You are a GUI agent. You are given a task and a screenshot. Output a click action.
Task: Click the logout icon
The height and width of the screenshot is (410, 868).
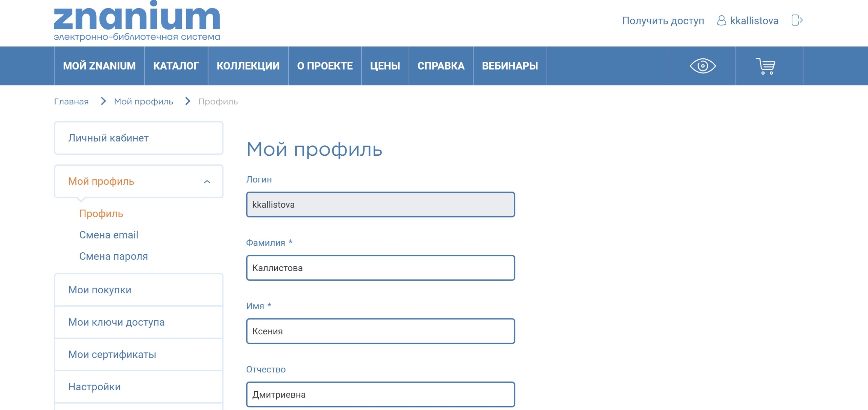coord(797,20)
